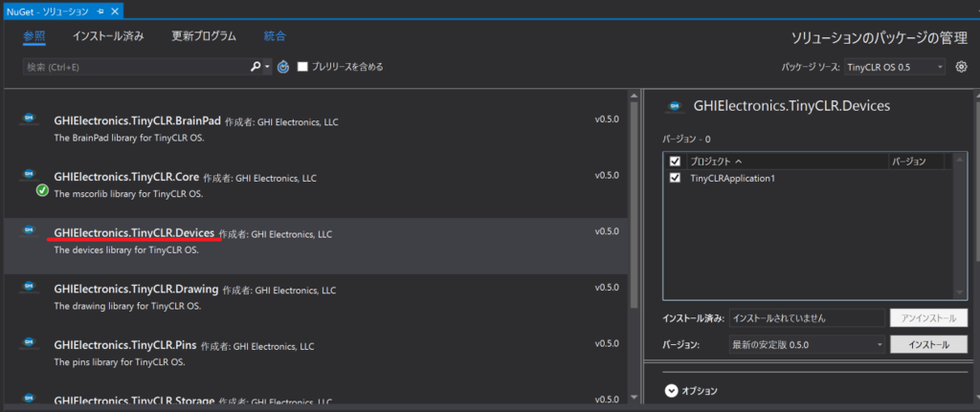Click the v0.5.0 version of BrainPad
Viewport: 980px width, 412px height.
click(x=607, y=119)
